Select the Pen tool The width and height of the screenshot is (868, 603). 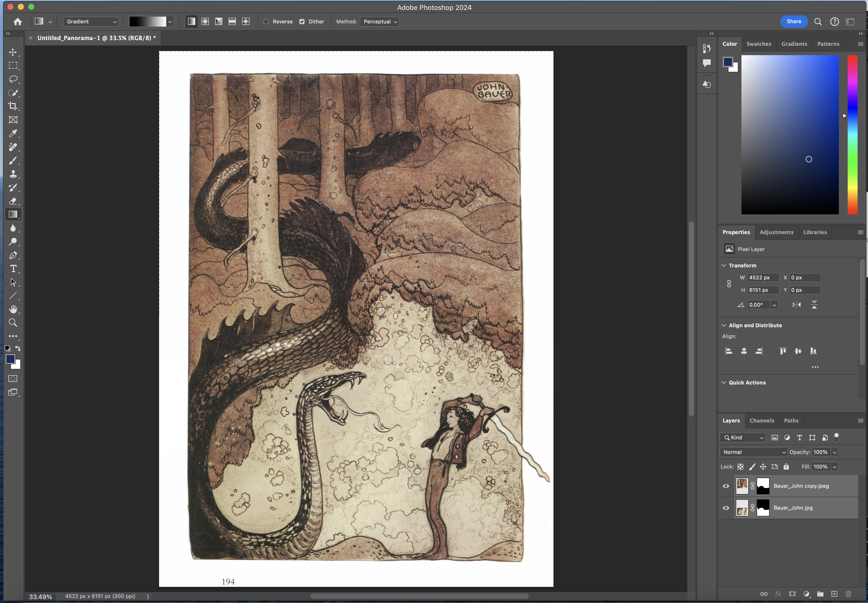[x=13, y=255]
